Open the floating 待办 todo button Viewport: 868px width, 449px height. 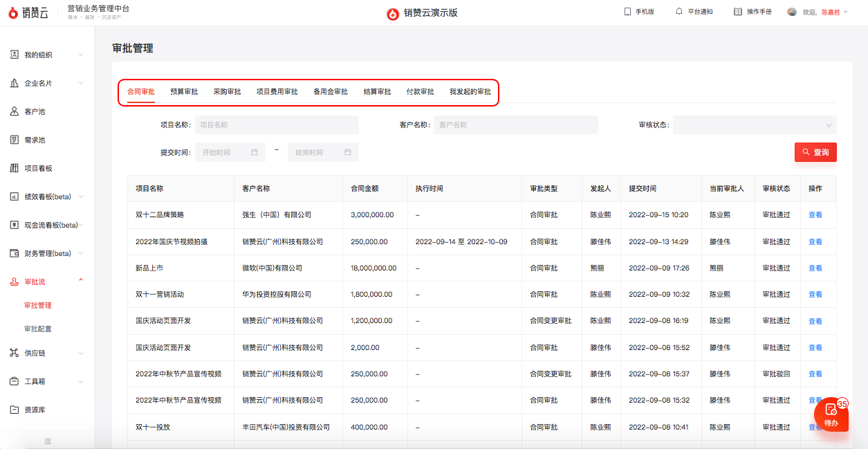pyautogui.click(x=831, y=415)
